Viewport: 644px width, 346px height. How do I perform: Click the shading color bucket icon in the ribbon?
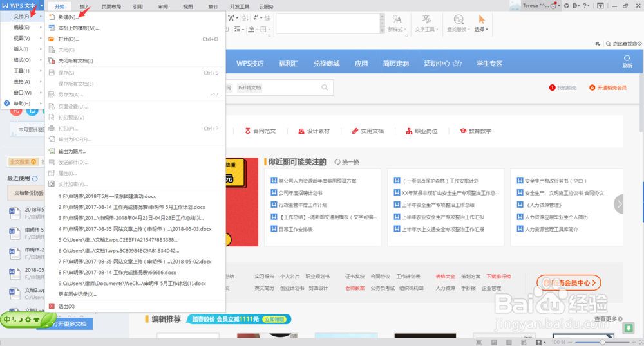251,30
